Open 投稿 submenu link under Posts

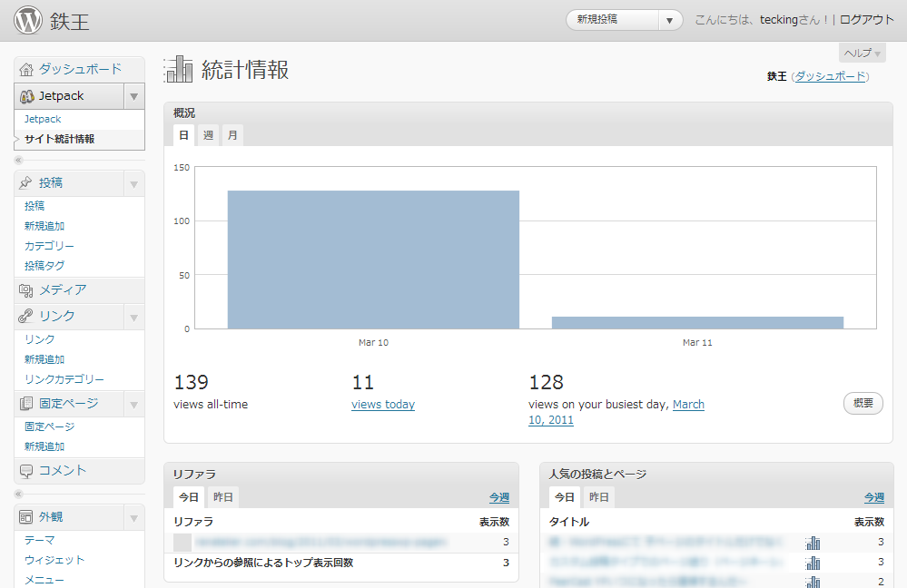(x=35, y=206)
